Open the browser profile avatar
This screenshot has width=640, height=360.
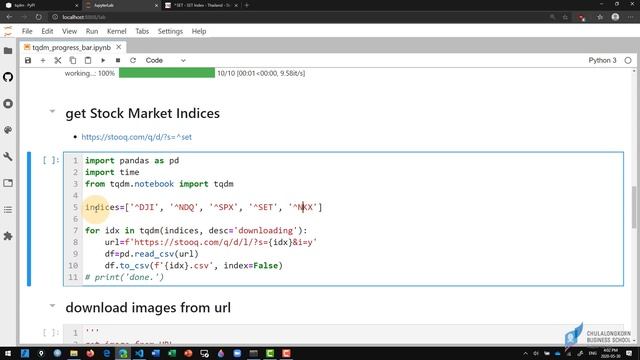(x=615, y=17)
